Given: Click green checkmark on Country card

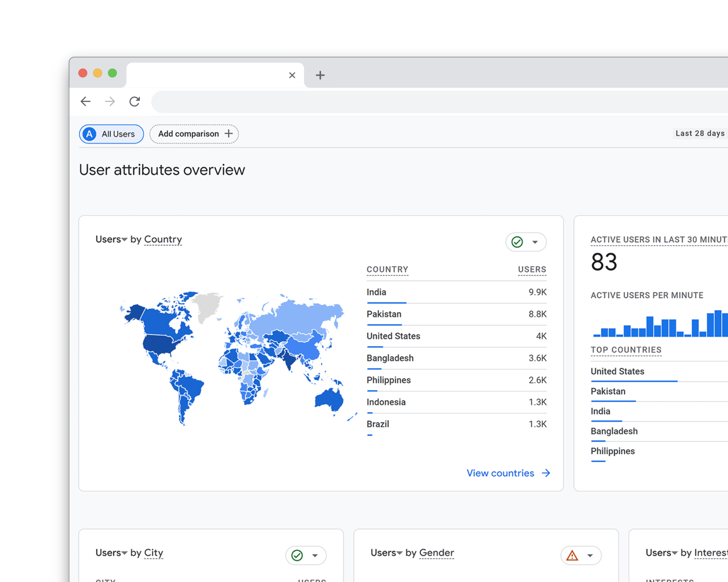Looking at the screenshot, I should [517, 242].
